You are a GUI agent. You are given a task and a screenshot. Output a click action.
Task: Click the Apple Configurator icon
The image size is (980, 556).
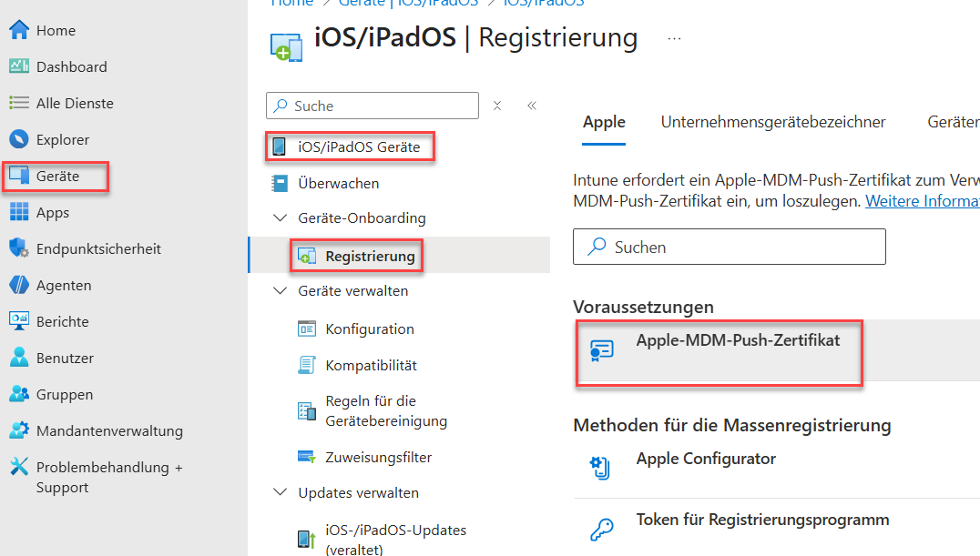click(x=600, y=468)
